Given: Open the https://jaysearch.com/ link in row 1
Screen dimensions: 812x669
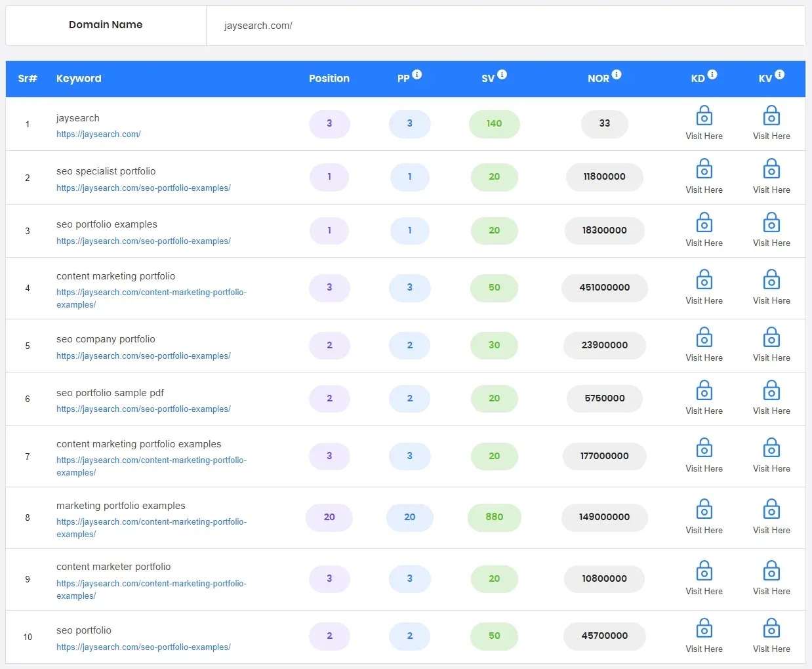Looking at the screenshot, I should point(98,134).
